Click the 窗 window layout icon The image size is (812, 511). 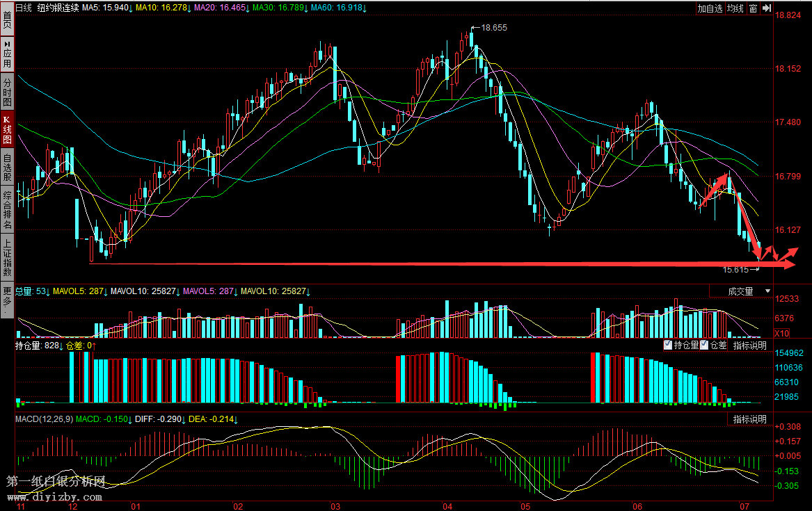point(753,8)
